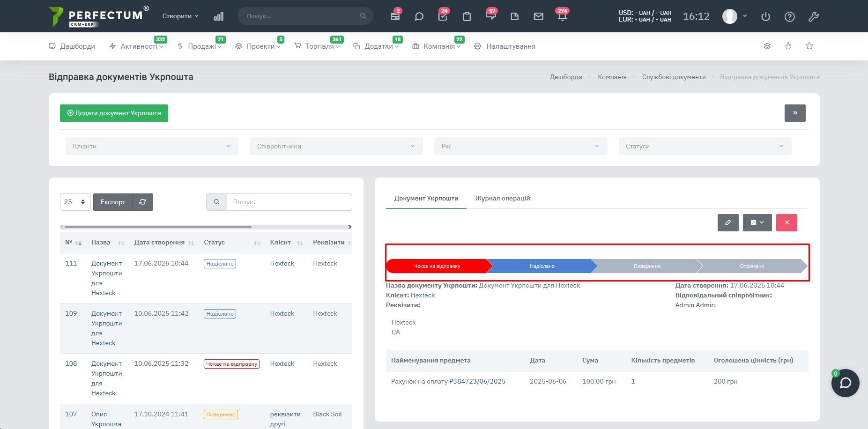
Task: Click Додати документ Укрпошти button
Action: click(114, 113)
